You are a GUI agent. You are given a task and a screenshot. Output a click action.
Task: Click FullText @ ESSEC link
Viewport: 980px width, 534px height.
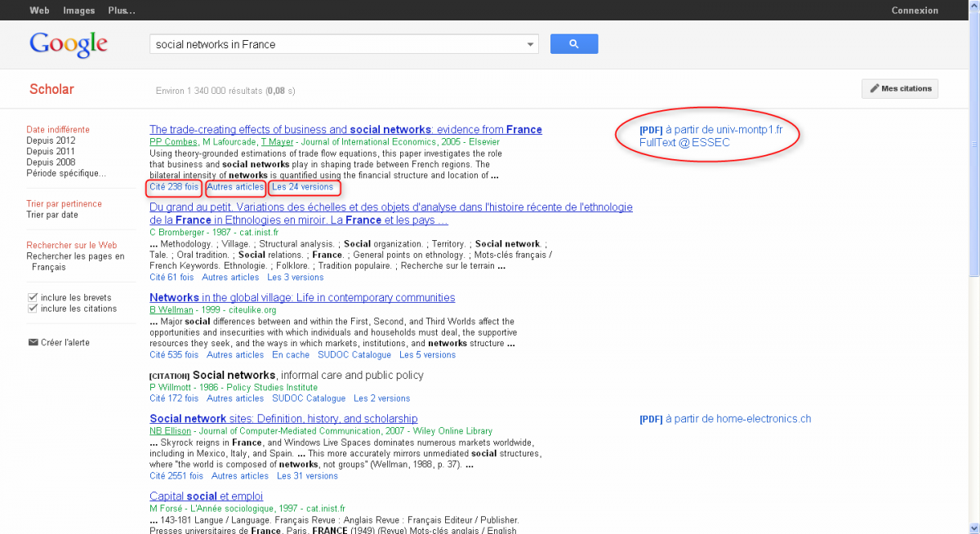(684, 142)
